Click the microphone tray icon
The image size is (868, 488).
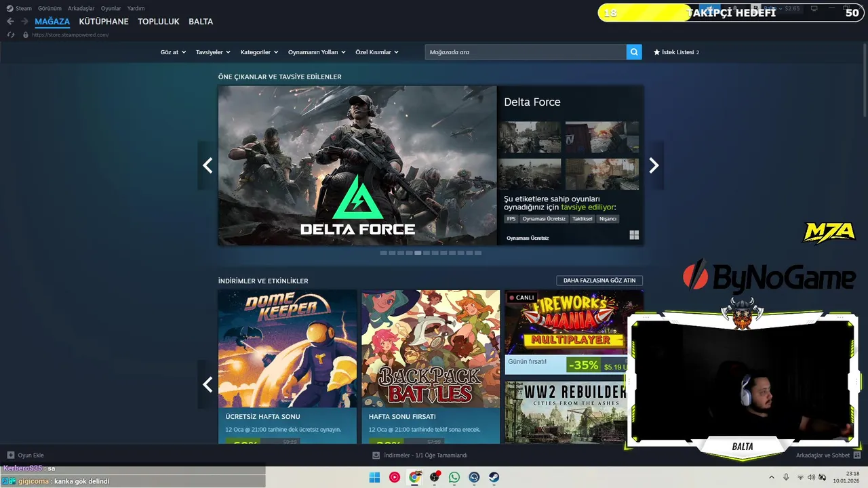786,477
